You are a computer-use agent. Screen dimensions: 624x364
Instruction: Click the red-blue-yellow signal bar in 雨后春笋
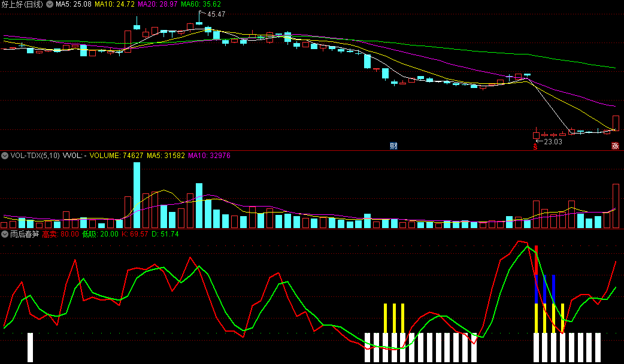tap(536, 289)
